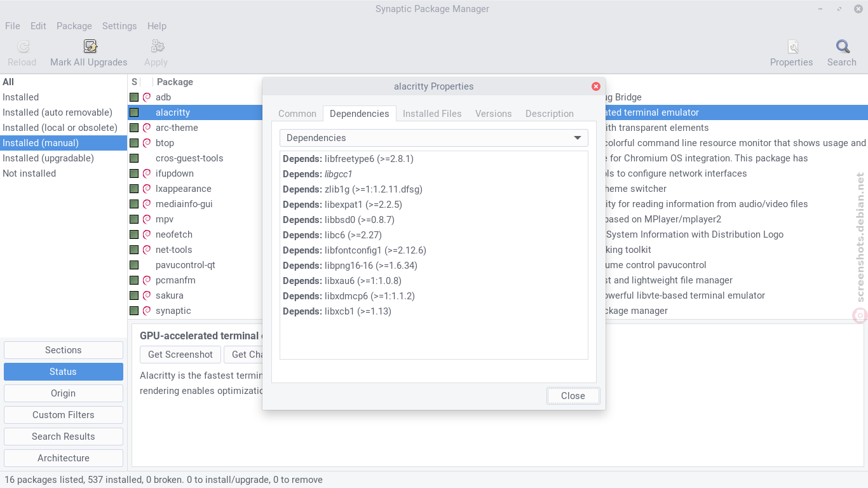This screenshot has width=868, height=488.
Task: Open the File menu
Action: (13, 26)
